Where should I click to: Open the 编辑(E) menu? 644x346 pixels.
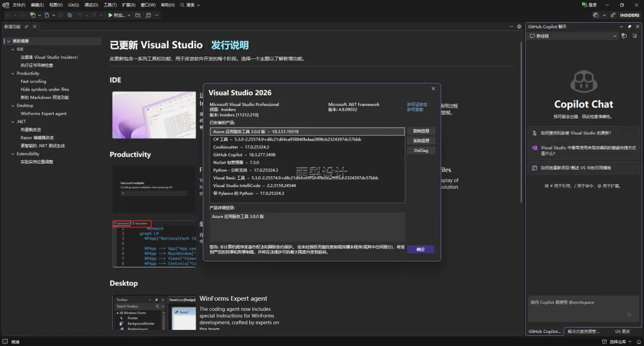[x=37, y=5]
